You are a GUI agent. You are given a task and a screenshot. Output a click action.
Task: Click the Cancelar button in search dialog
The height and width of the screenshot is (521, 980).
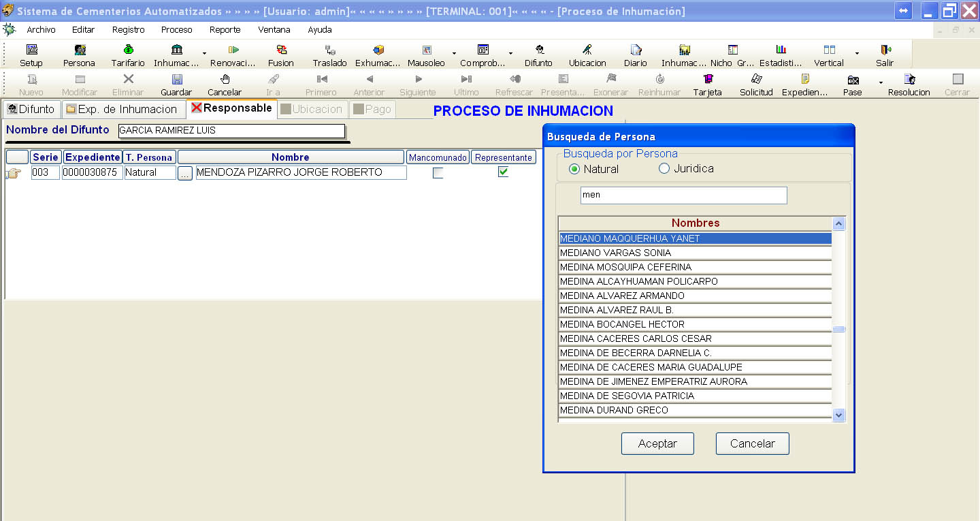pyautogui.click(x=752, y=443)
